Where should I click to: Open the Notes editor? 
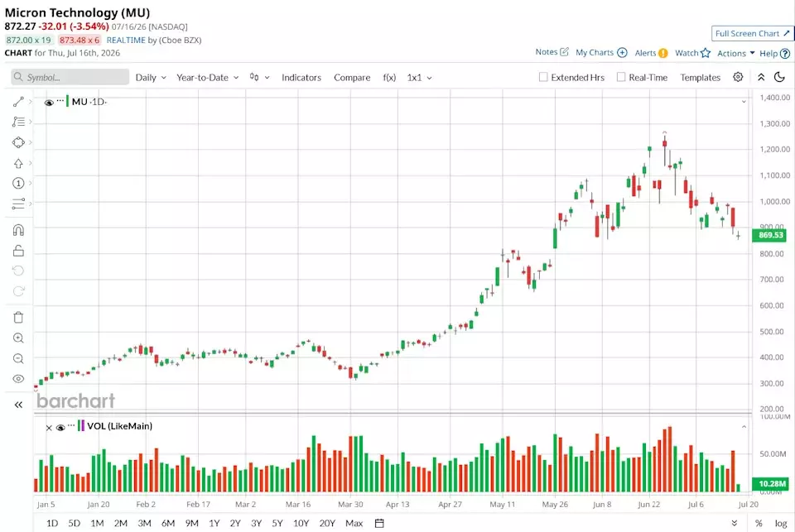point(552,51)
